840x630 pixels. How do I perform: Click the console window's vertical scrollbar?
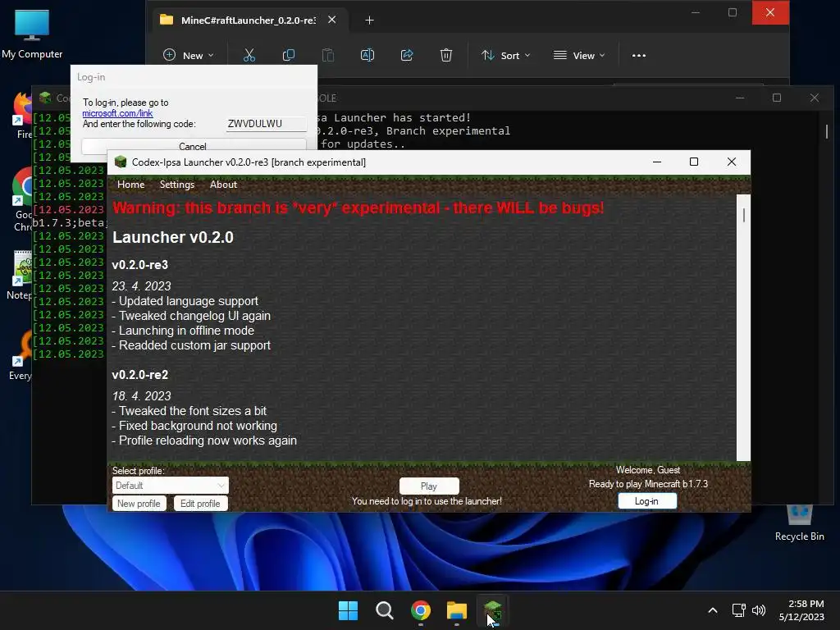[827, 131]
